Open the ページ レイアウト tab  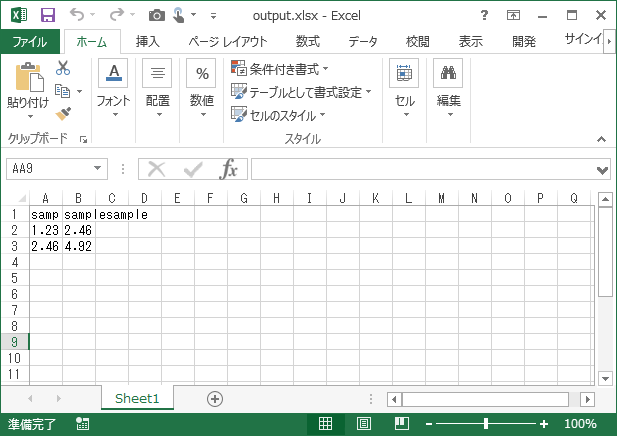click(x=227, y=41)
